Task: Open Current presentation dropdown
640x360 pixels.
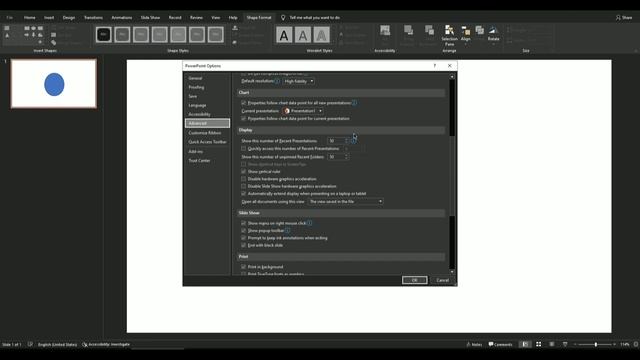Action: click(x=303, y=111)
